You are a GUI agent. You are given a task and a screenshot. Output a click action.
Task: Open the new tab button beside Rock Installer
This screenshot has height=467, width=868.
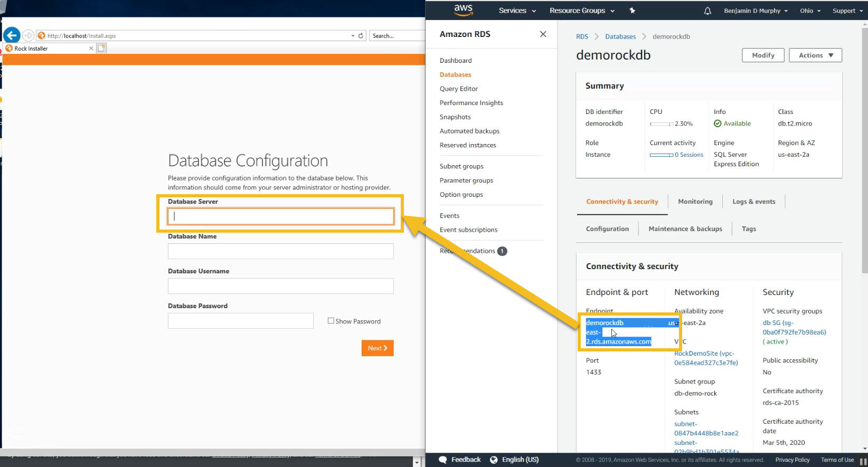point(101,48)
